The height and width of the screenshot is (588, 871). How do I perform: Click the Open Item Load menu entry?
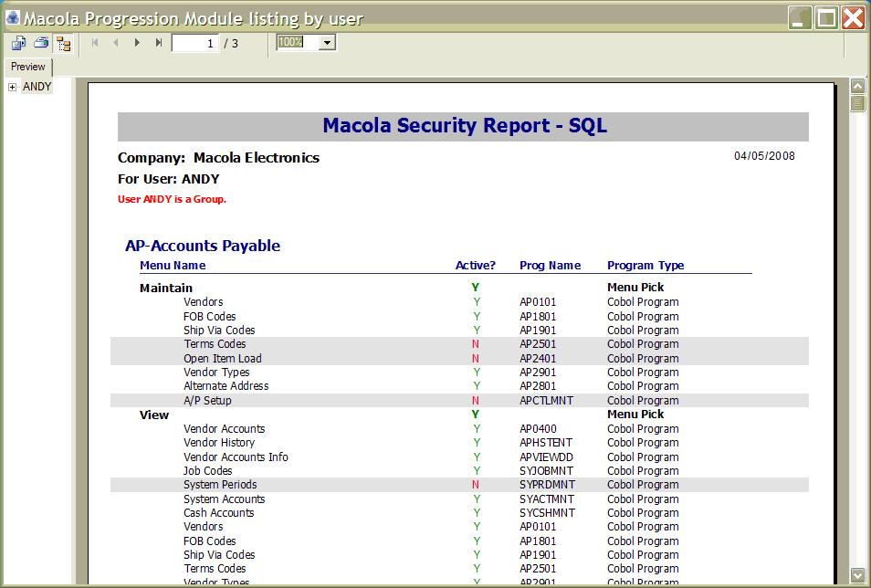(223, 359)
